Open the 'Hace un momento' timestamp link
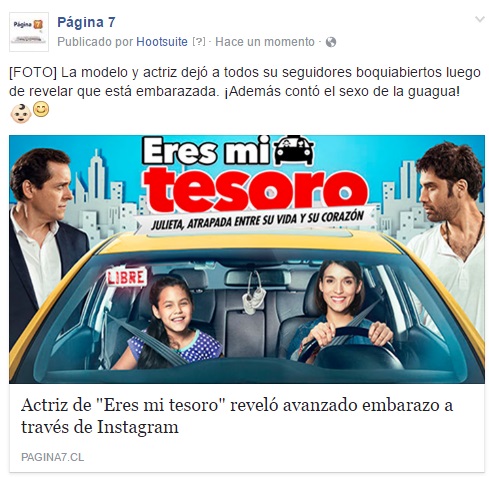489x477 pixels. coord(265,42)
